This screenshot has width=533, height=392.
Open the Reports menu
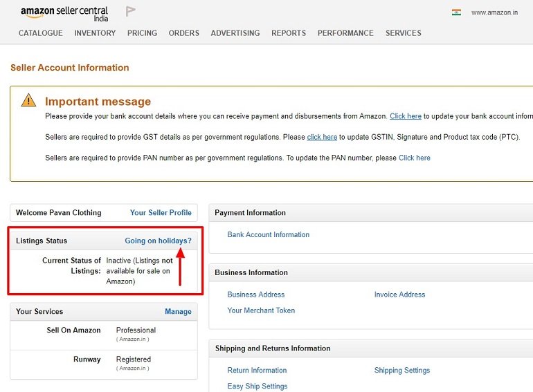point(289,33)
